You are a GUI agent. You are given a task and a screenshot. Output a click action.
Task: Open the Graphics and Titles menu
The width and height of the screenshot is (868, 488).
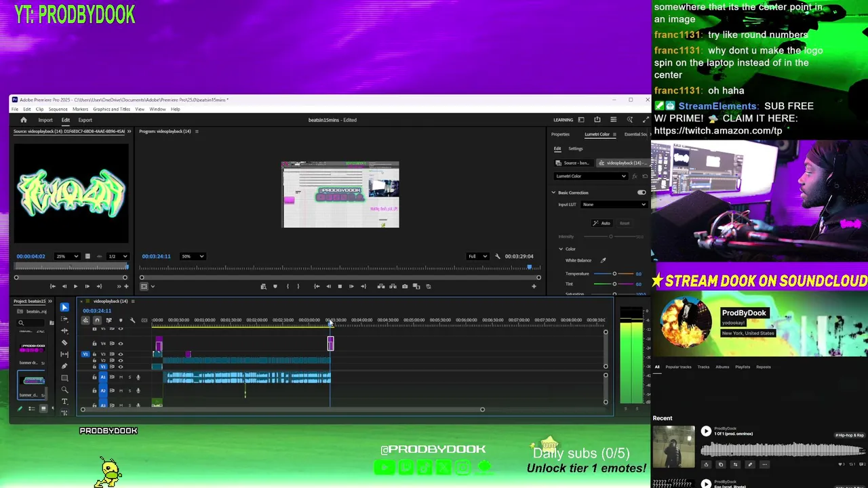(111, 109)
